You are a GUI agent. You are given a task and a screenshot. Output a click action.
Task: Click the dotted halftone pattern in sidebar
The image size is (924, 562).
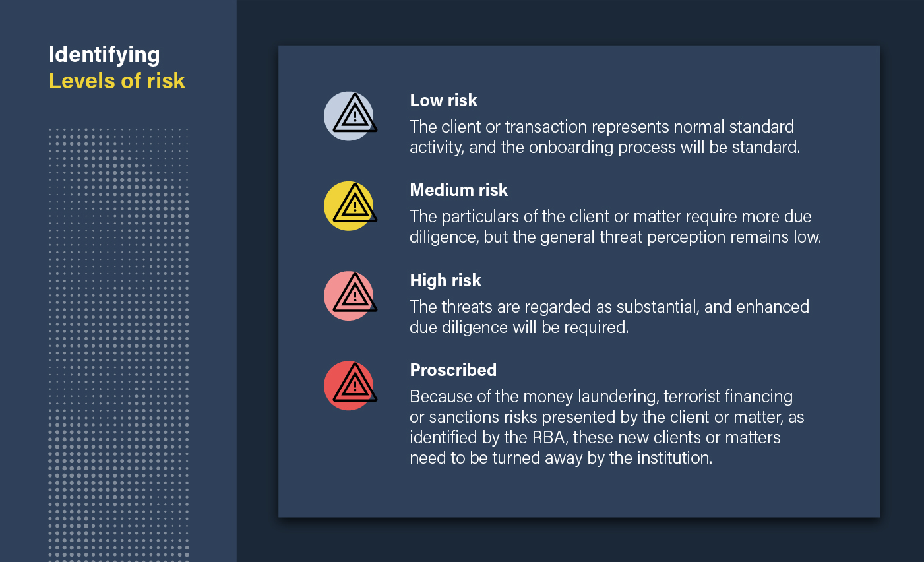(x=119, y=344)
